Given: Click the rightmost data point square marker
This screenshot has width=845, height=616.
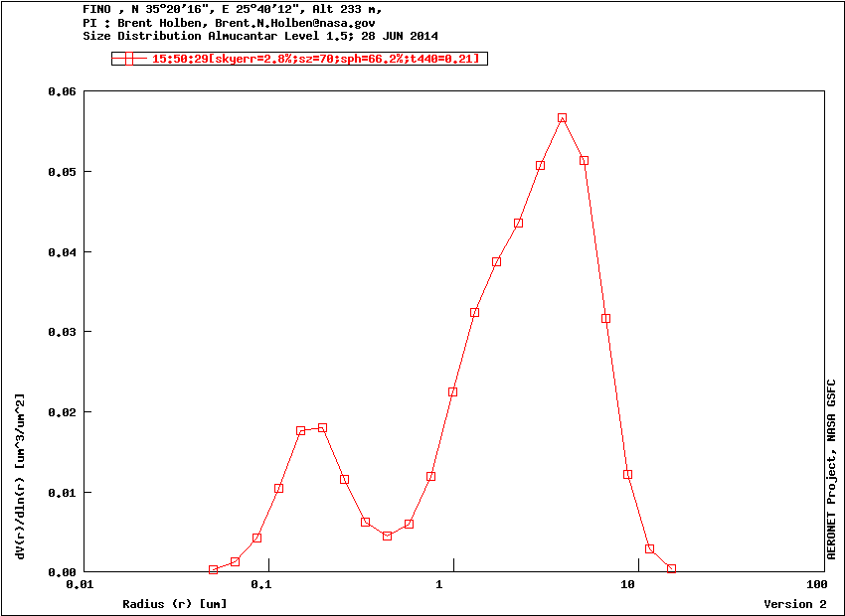Looking at the screenshot, I should pyautogui.click(x=671, y=569).
